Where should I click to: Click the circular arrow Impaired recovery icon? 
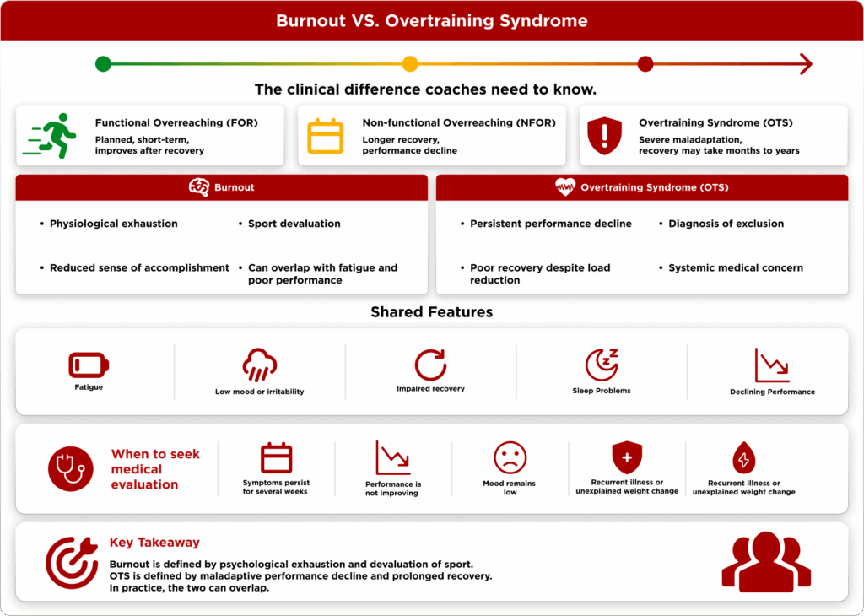(x=430, y=365)
